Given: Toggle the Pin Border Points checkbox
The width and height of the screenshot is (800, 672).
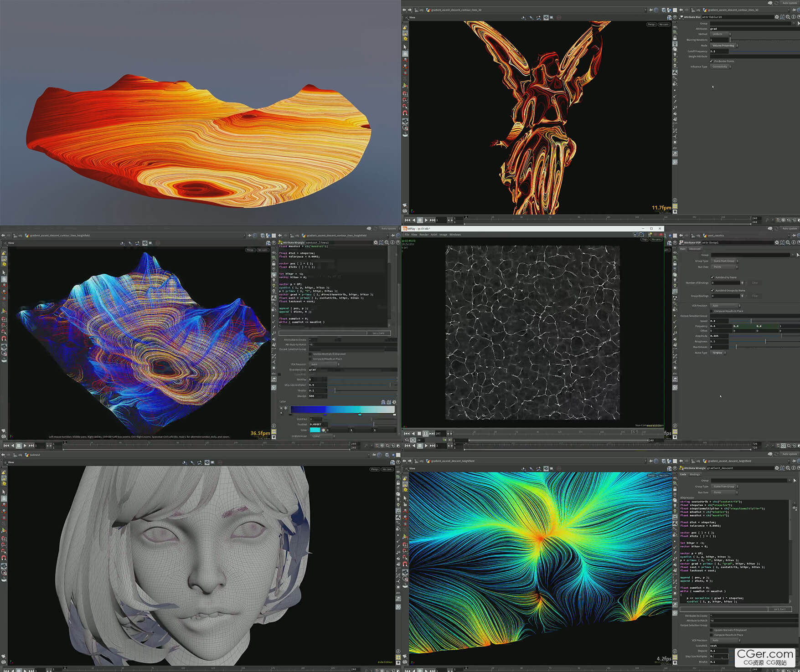Looking at the screenshot, I should [x=712, y=61].
